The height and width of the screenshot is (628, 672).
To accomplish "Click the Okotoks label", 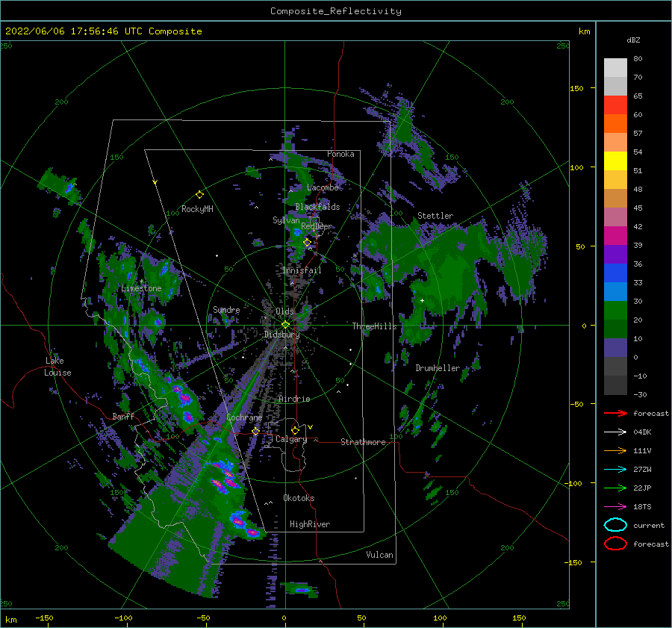I will point(299,498).
